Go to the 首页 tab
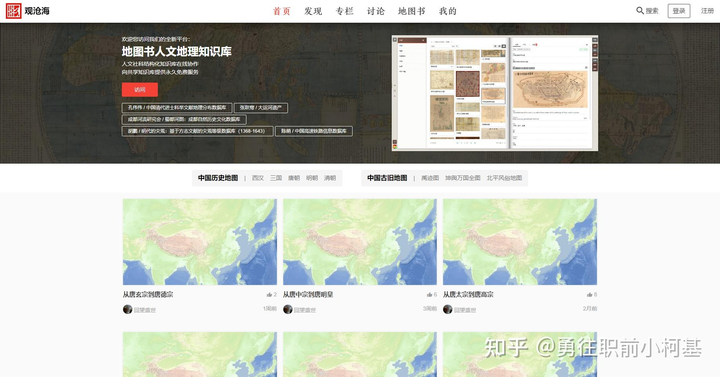The image size is (720, 377). point(281,11)
